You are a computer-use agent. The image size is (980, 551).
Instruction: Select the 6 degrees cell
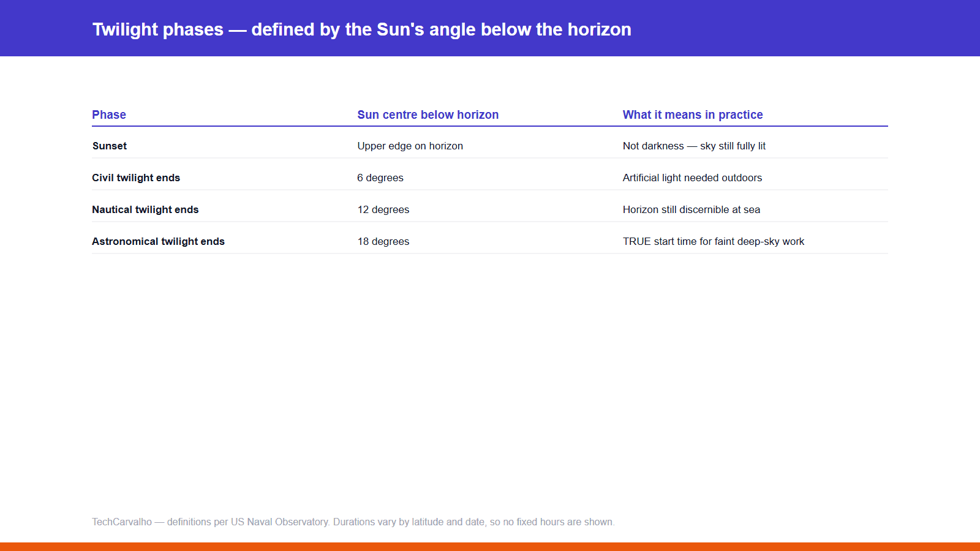coord(380,178)
